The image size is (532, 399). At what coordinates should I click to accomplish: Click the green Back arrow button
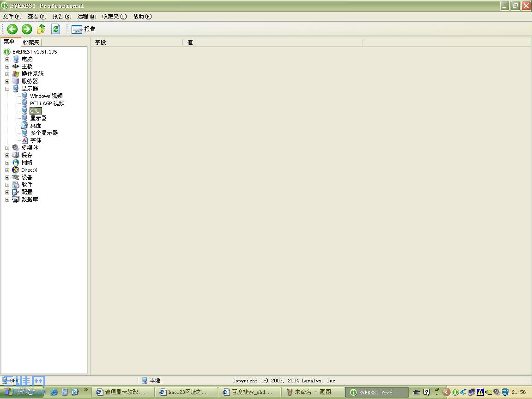(x=12, y=29)
